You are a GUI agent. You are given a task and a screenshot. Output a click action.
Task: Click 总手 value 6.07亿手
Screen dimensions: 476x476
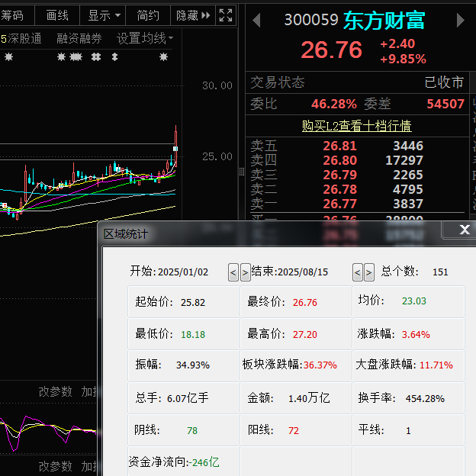[x=188, y=398]
